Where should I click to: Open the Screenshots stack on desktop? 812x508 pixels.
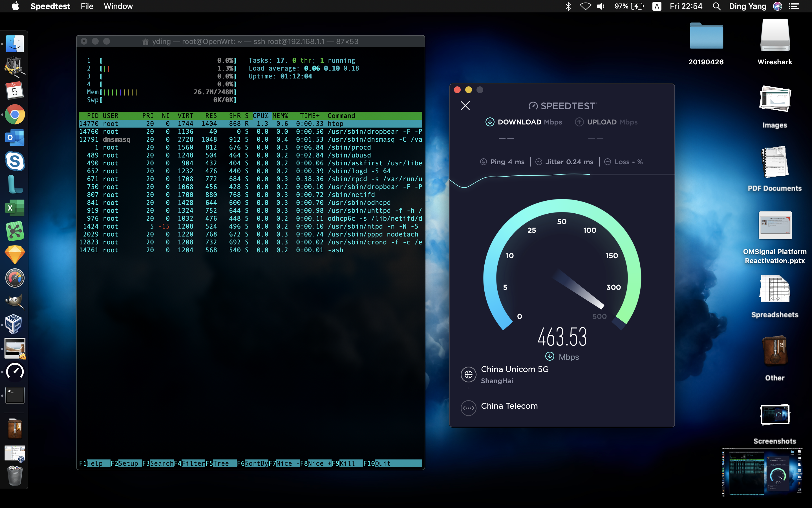(x=775, y=424)
